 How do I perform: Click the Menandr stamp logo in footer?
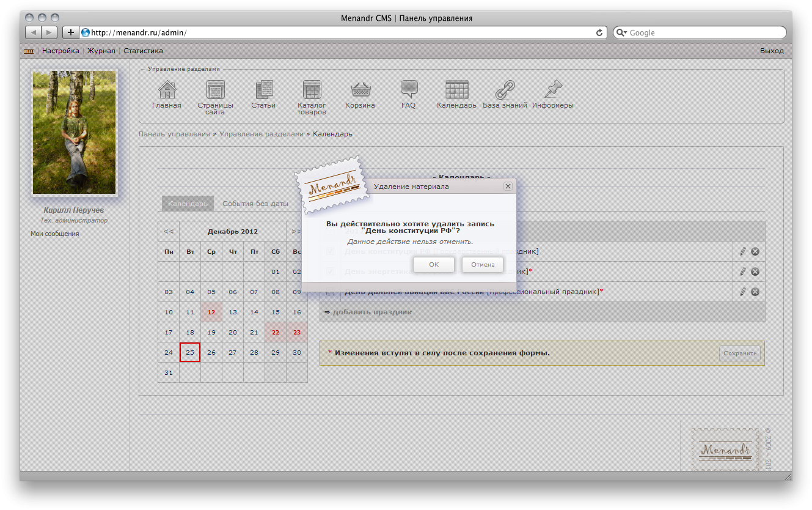point(725,449)
